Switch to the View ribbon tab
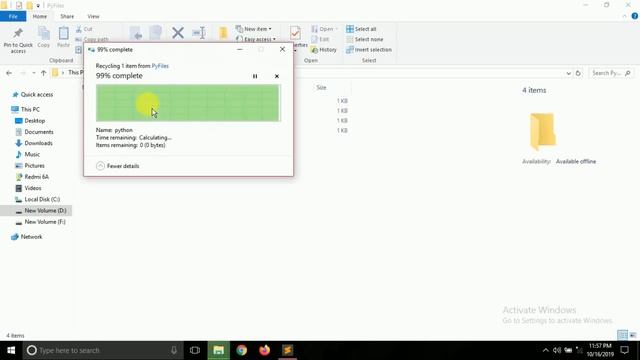 [93, 16]
